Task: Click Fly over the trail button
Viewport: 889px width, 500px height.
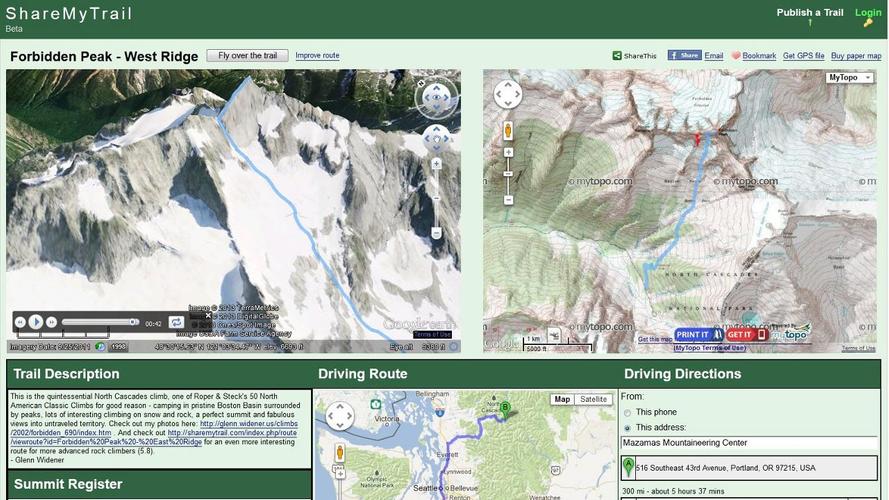Action: (247, 56)
